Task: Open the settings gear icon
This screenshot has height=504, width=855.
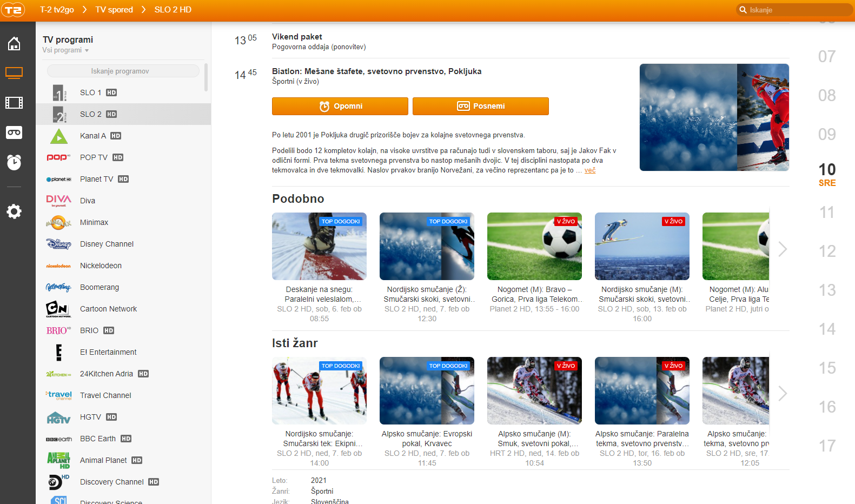Action: click(x=14, y=211)
